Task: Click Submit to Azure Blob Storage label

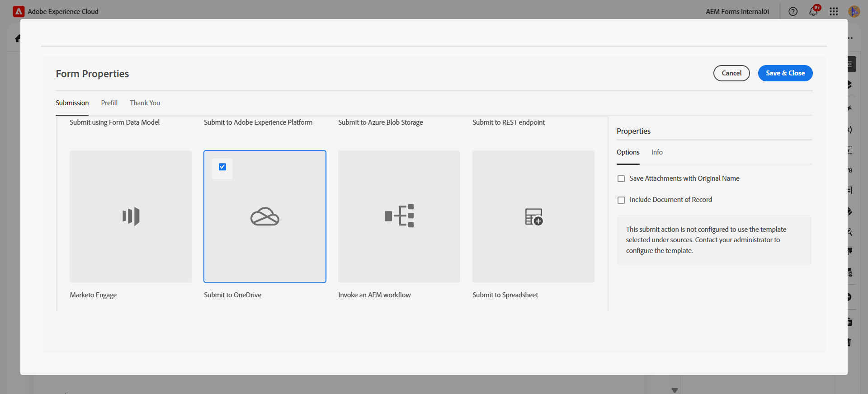Action: [381, 122]
